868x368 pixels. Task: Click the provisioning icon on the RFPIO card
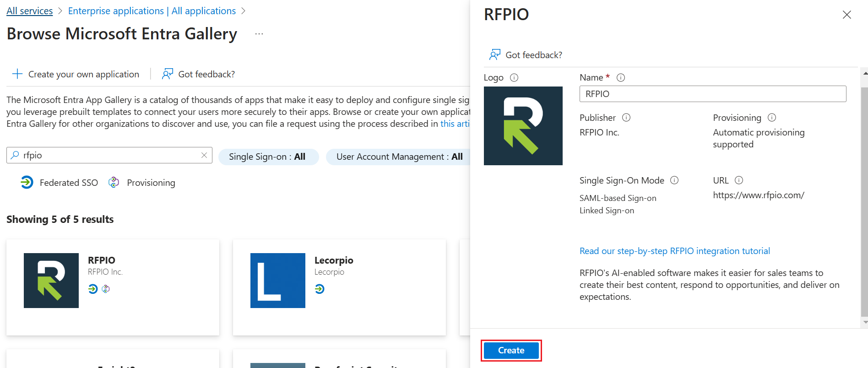click(x=106, y=289)
